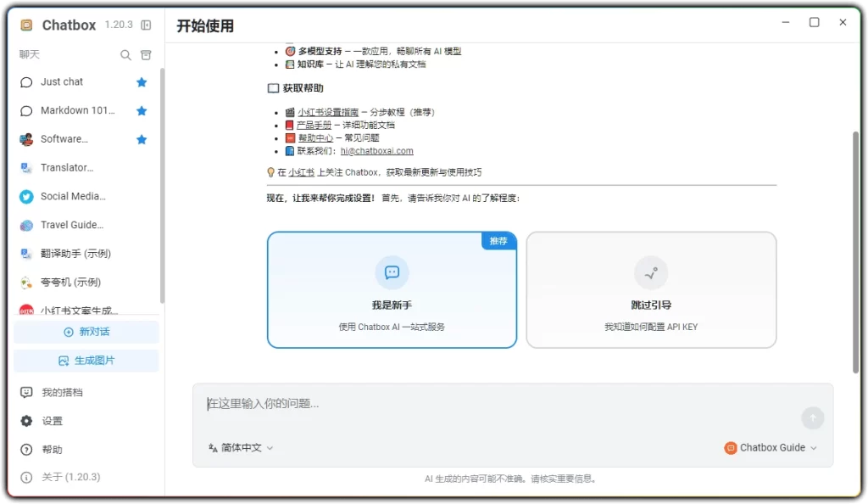Maximize the Chatbox window
The height and width of the screenshot is (504, 868).
[x=815, y=22]
